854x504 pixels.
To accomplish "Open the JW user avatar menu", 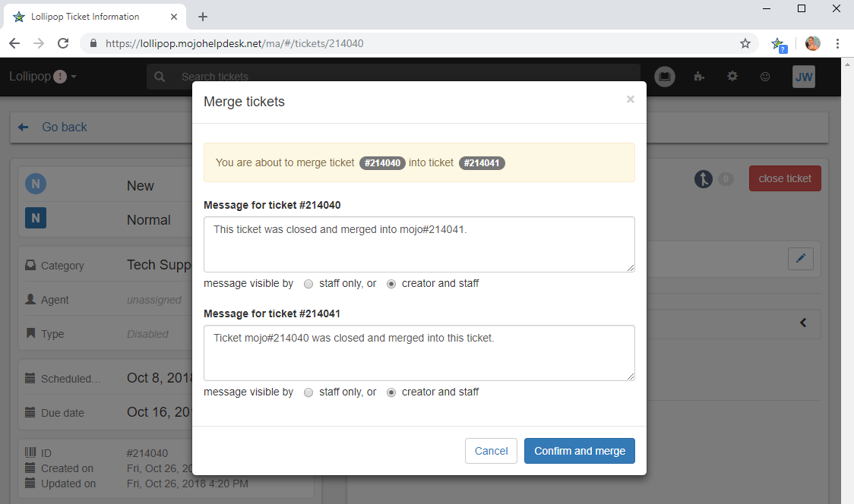I will (x=803, y=77).
